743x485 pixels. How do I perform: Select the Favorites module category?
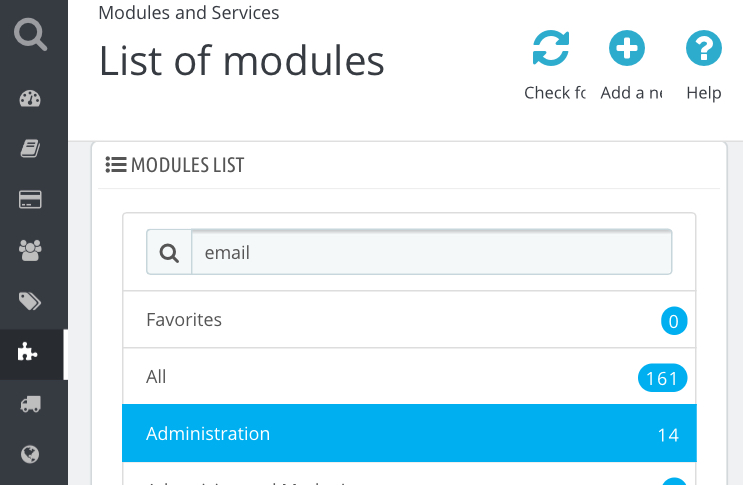coord(184,320)
